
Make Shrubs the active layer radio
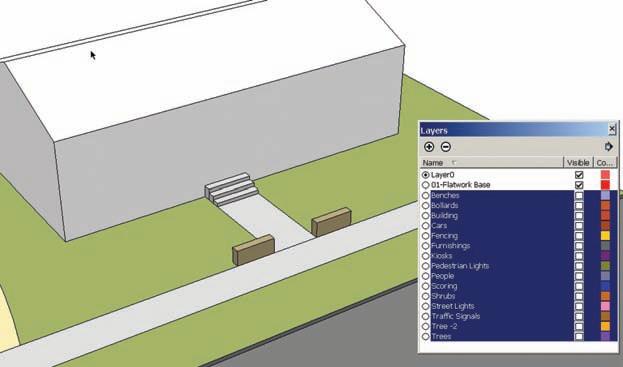[426, 296]
